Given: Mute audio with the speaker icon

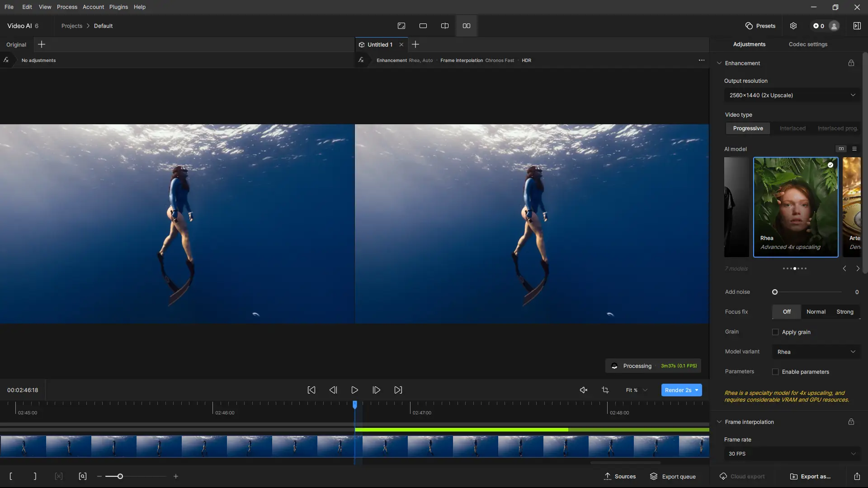Looking at the screenshot, I should [x=583, y=390].
